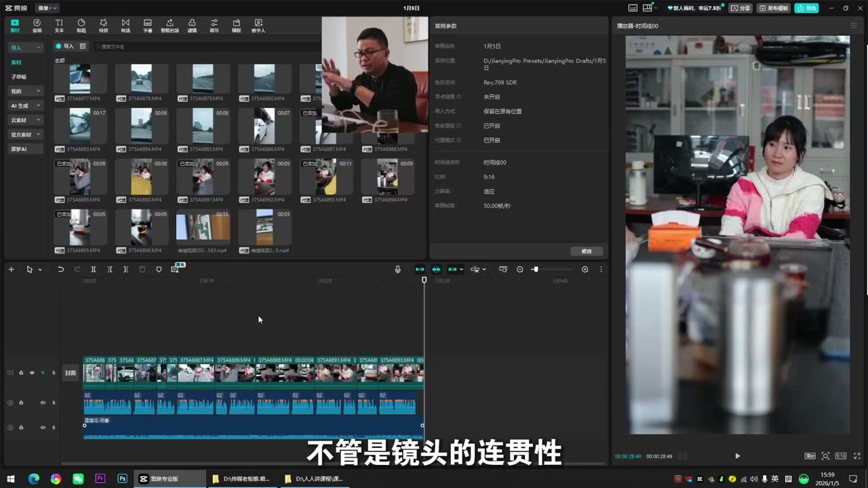Screen dimensions: 868x488
Task: Open the 音频 (Audio) panel
Action: click(x=37, y=26)
